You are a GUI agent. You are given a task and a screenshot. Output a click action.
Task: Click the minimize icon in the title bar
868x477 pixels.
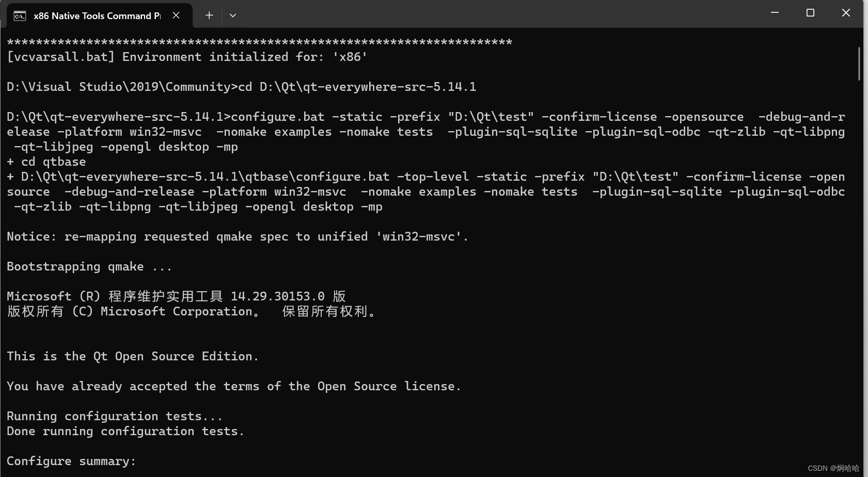(x=775, y=12)
